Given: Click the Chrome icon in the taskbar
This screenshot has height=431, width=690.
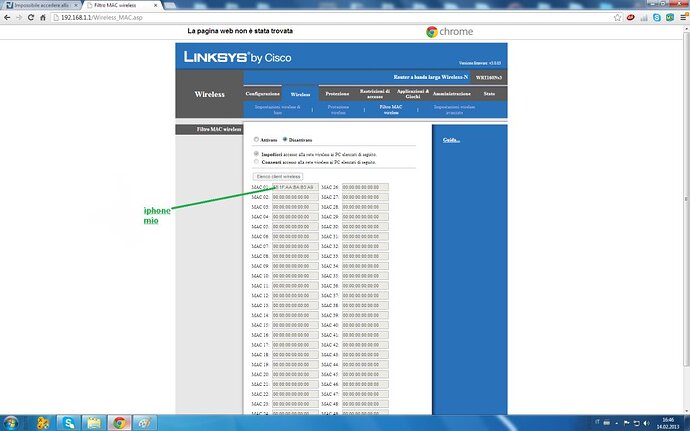Looking at the screenshot, I should (x=120, y=422).
